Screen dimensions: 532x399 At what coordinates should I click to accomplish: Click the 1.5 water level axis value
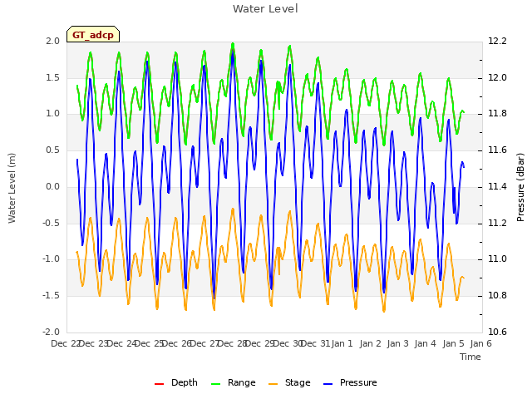(x=52, y=77)
